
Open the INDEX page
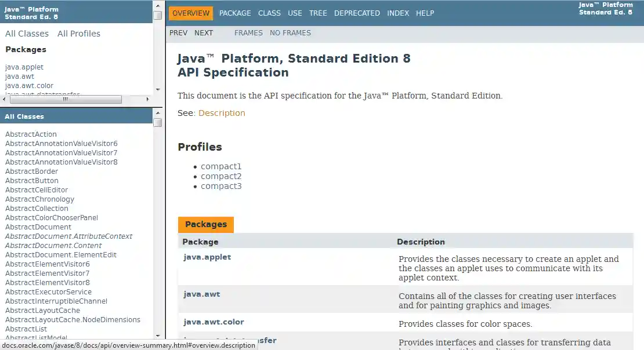coord(398,13)
